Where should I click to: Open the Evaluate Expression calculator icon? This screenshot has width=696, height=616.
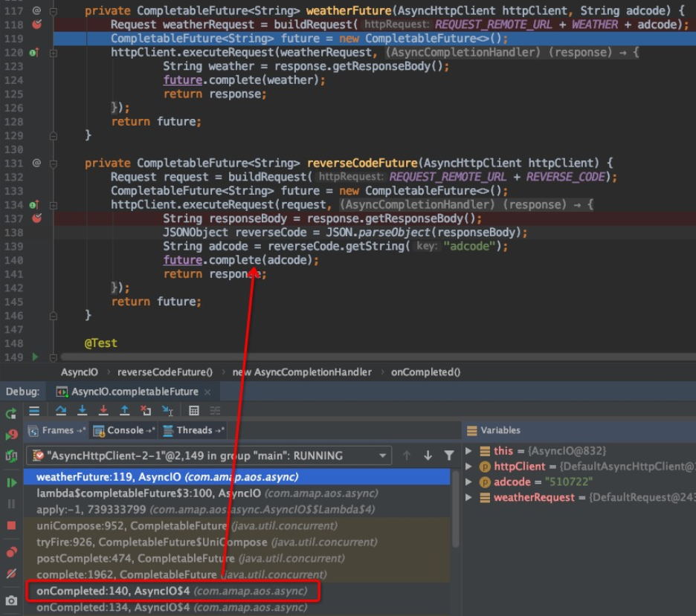193,411
